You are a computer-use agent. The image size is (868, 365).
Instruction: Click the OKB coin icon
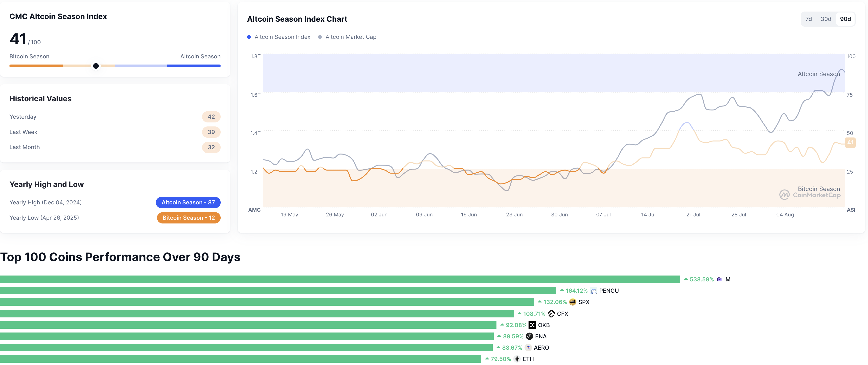point(532,325)
